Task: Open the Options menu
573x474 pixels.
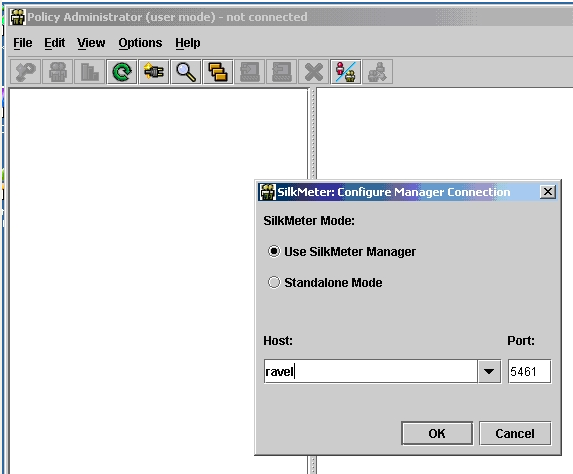Action: [x=140, y=43]
